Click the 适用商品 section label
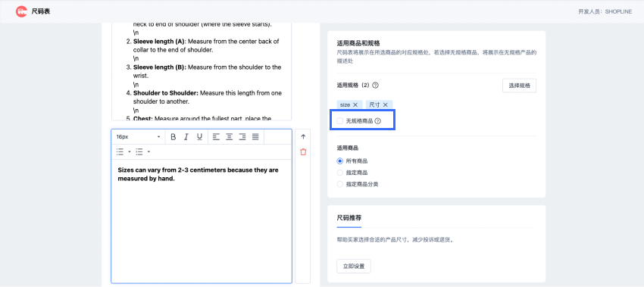 348,148
